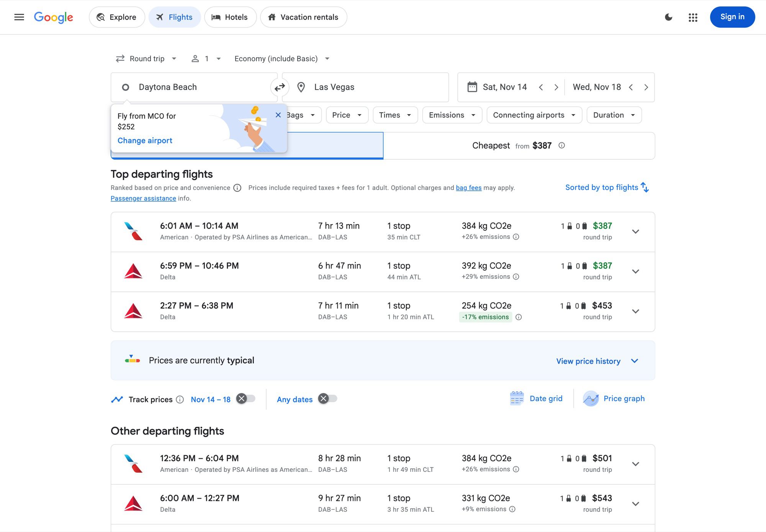Click the Google logo

54,17
